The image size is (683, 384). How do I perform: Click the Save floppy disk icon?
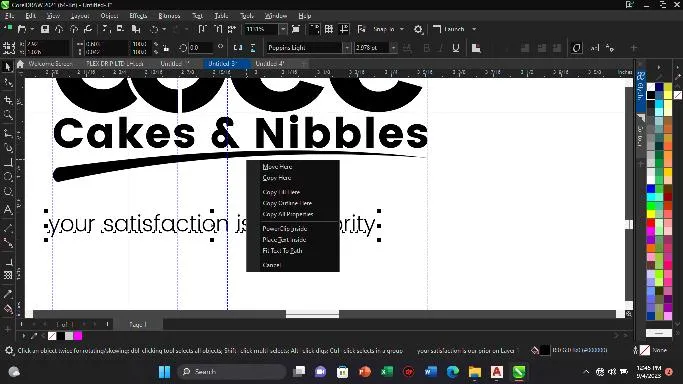45,29
